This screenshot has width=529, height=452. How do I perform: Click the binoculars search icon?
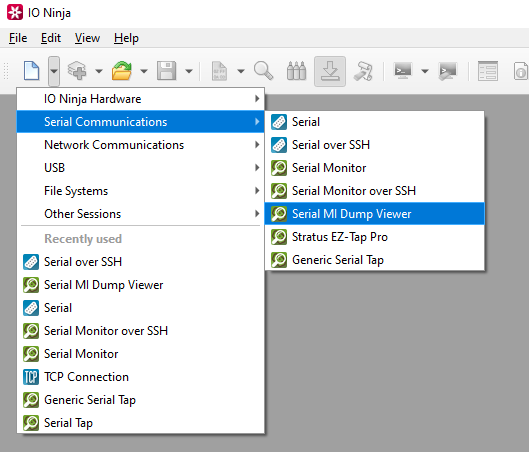[x=296, y=71]
